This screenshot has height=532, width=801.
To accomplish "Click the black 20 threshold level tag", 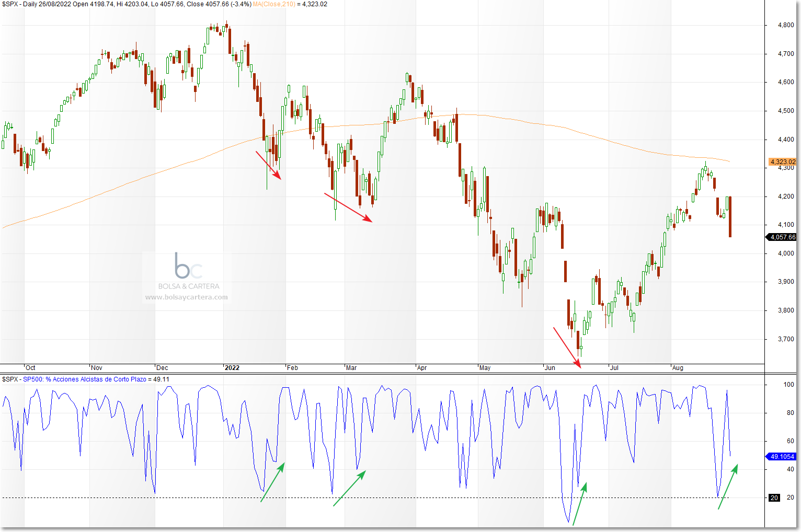I will coord(774,498).
